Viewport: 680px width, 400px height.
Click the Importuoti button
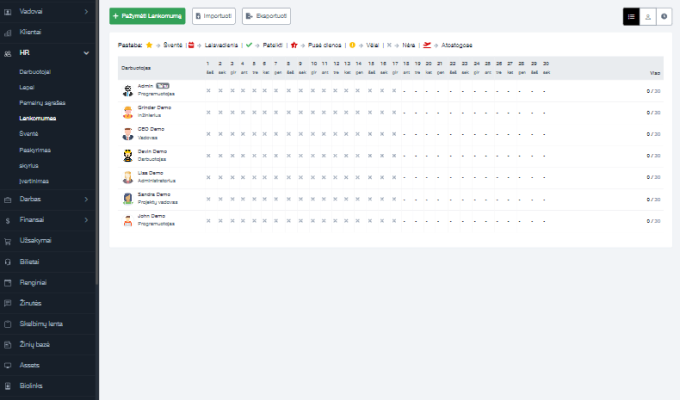pyautogui.click(x=214, y=17)
